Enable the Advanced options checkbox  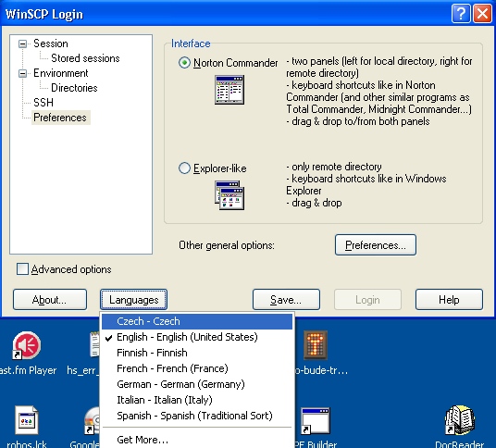[x=22, y=269]
